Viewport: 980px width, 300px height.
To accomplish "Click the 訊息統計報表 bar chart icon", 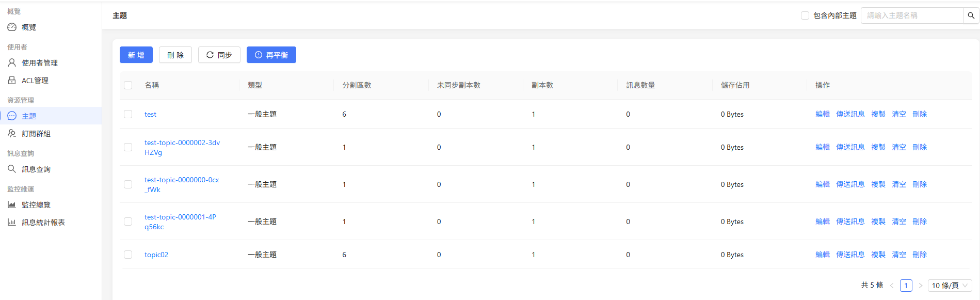I will [12, 222].
